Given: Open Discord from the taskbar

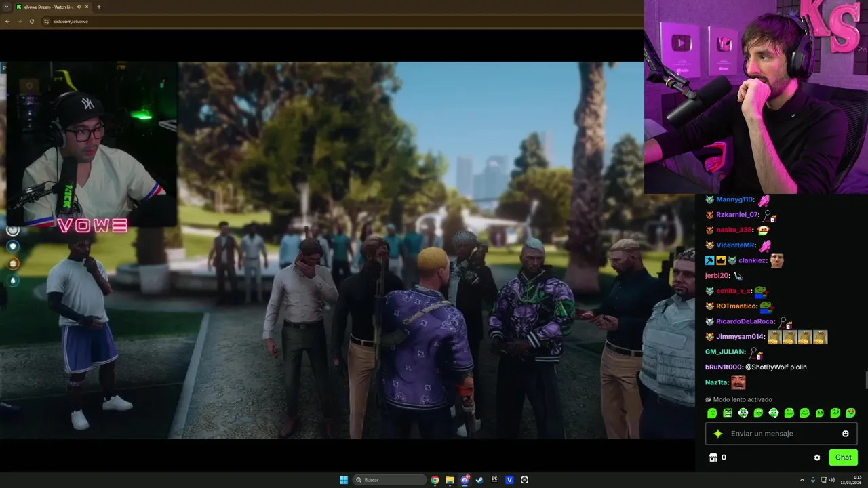Looking at the screenshot, I should coord(465,480).
